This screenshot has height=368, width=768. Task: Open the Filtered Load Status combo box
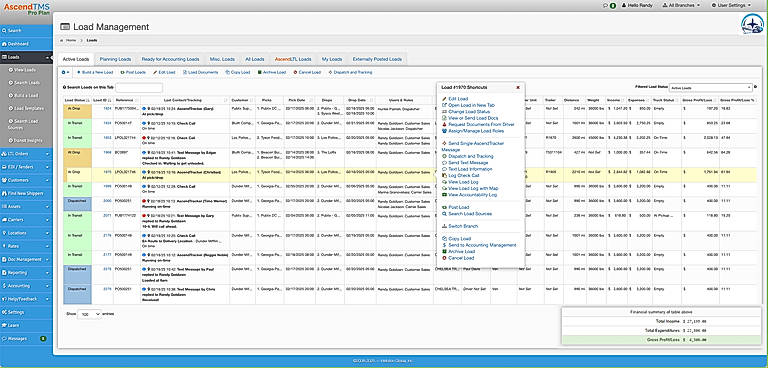pos(711,88)
